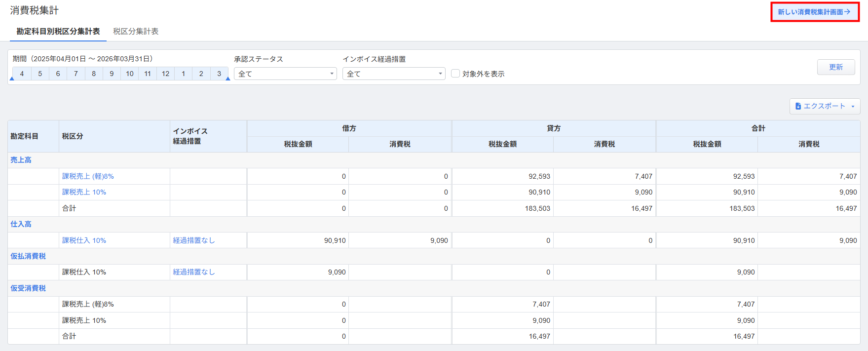Expand the 承認ステータス dropdown
Screen dimensions: 868x351
click(285, 74)
